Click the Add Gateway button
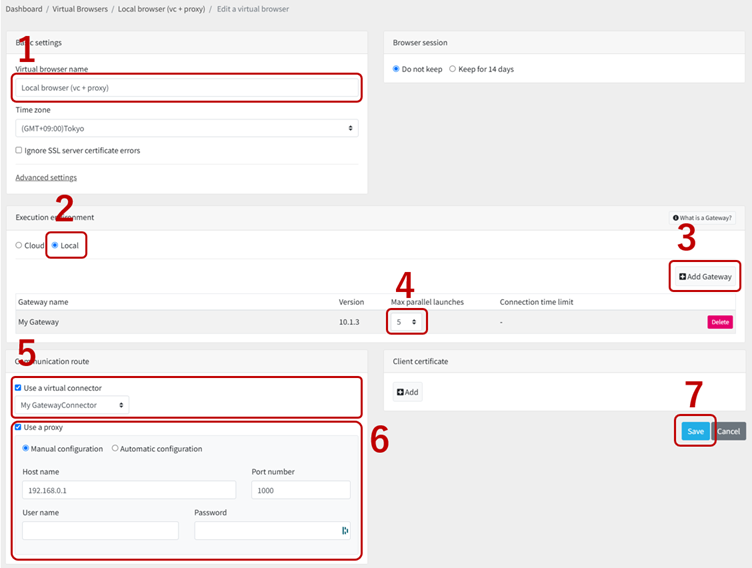Image resolution: width=752 pixels, height=568 pixels. 705,276
